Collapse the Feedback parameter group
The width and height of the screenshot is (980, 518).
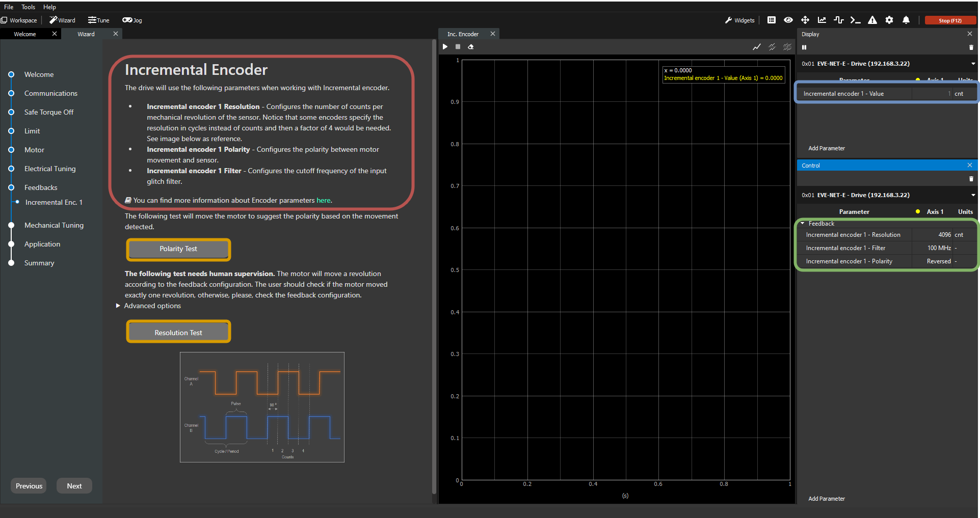(x=803, y=224)
